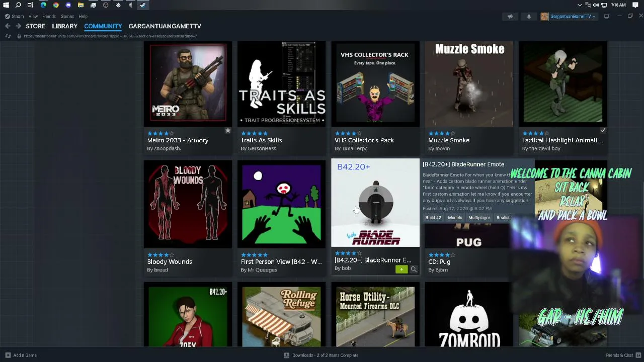Open the First Person View thumbnail

point(281,204)
